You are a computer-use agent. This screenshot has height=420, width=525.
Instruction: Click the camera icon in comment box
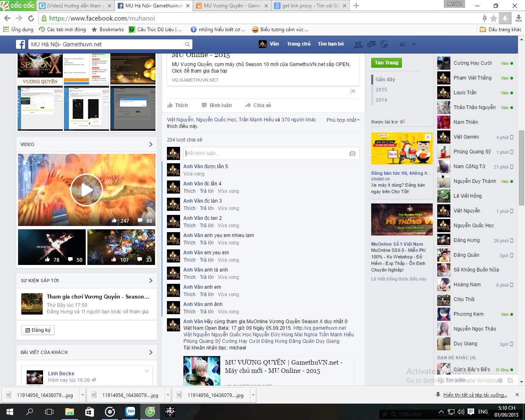tap(352, 153)
